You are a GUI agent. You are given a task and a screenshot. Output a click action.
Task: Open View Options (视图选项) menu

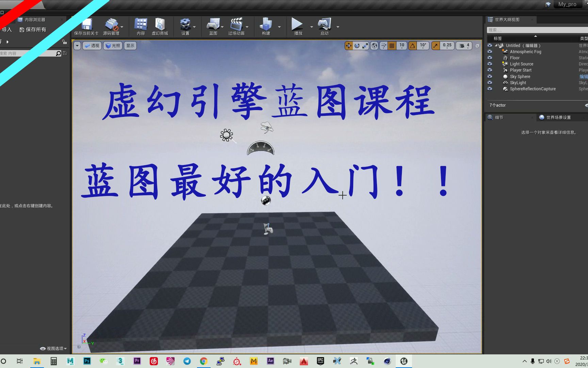click(x=53, y=348)
